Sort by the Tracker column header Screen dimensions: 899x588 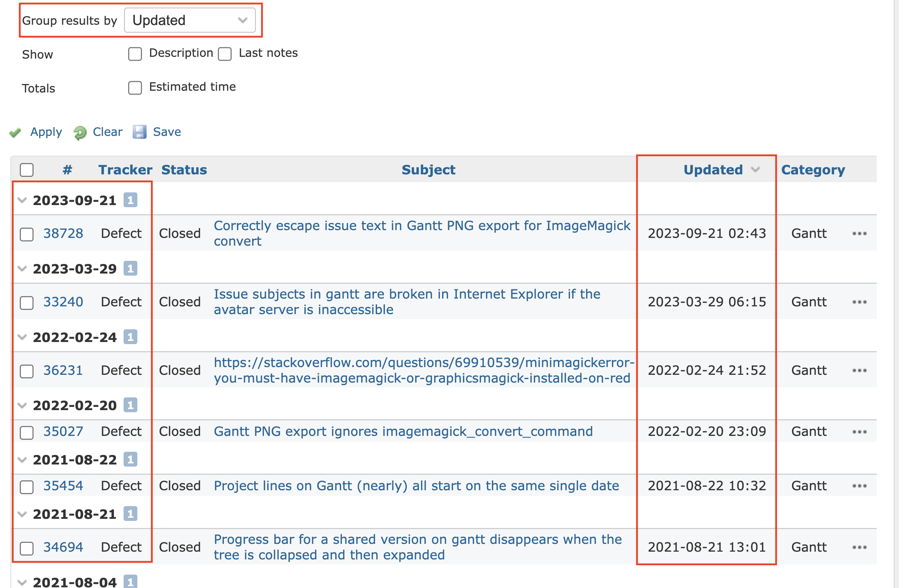click(x=125, y=169)
